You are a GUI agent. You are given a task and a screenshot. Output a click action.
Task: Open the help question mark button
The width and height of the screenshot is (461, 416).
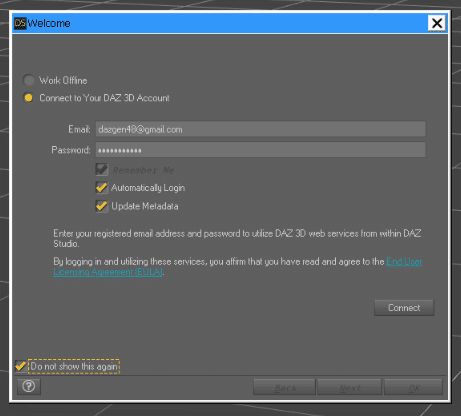click(29, 386)
